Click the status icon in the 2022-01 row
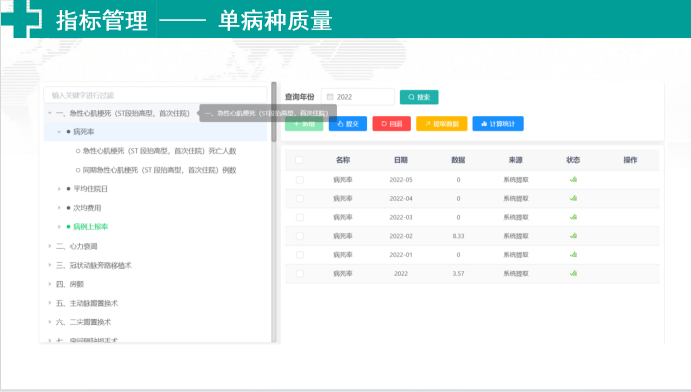Screen dimensions: 691x392 (x=573, y=254)
